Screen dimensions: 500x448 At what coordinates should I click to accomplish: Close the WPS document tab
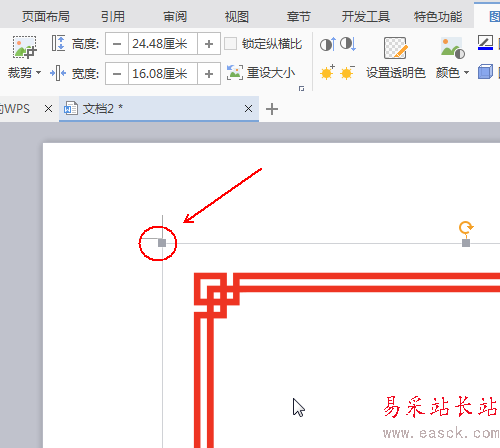(x=48, y=109)
